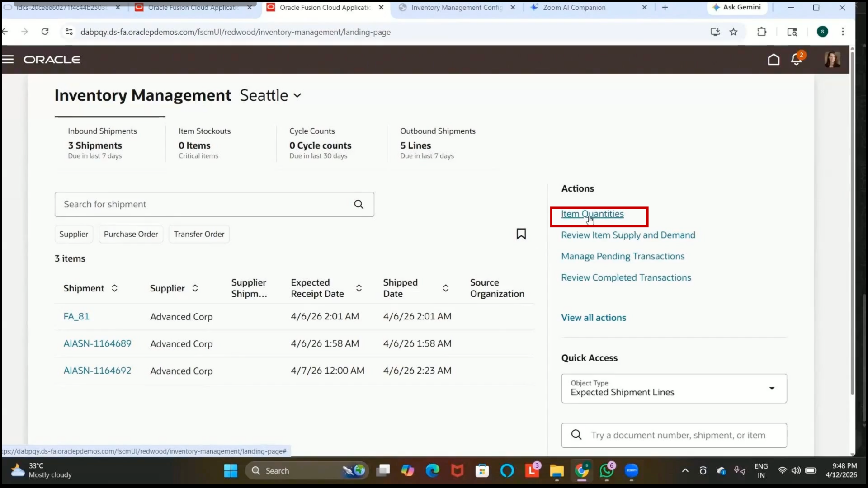The height and width of the screenshot is (488, 868).
Task: Open File Explorer from the taskbar
Action: 557,471
